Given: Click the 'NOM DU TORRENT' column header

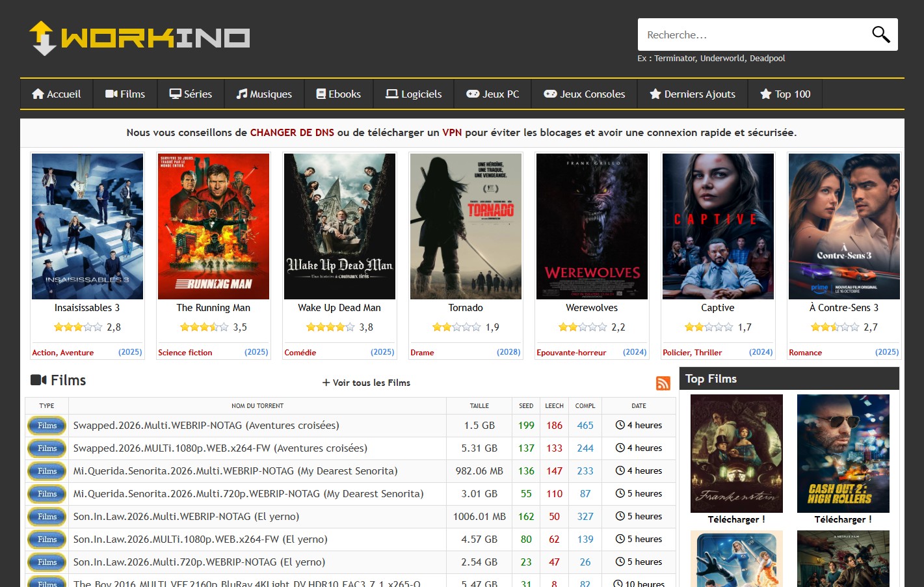Looking at the screenshot, I should (x=257, y=406).
